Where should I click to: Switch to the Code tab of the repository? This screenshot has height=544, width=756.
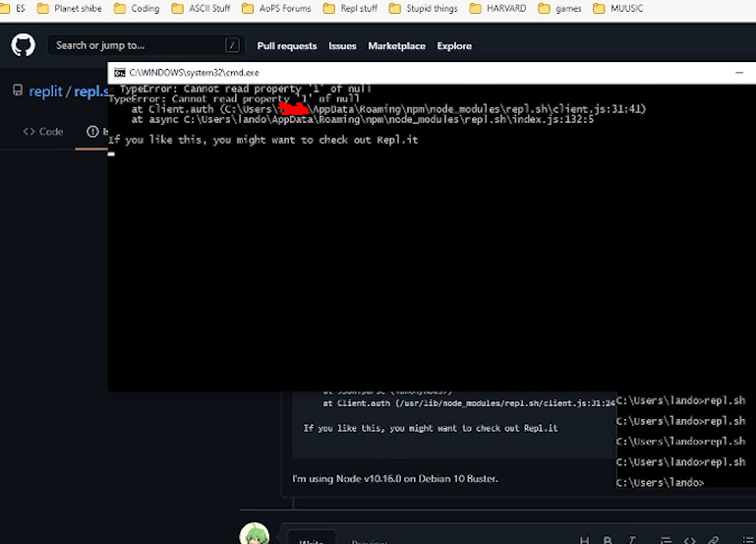(x=43, y=132)
